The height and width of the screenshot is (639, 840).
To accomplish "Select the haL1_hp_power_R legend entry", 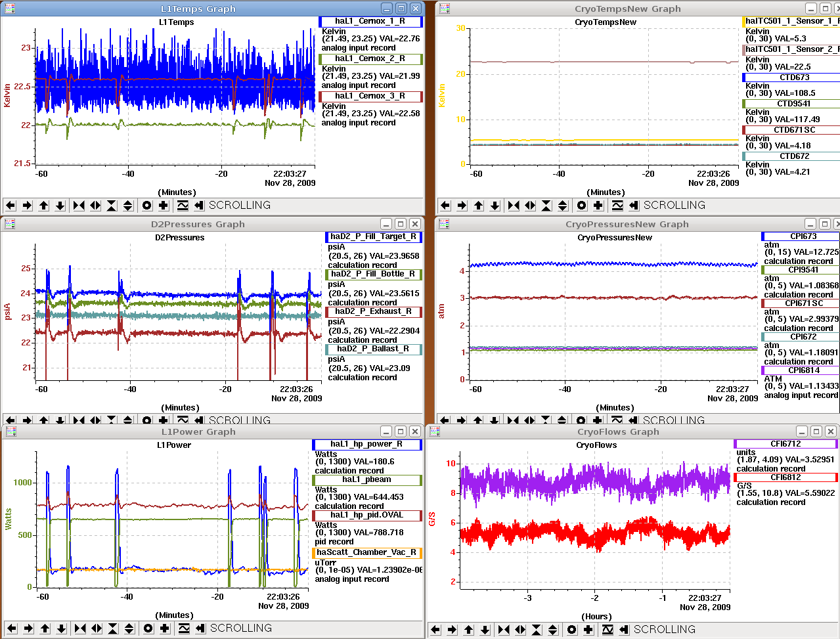I will click(x=367, y=445).
